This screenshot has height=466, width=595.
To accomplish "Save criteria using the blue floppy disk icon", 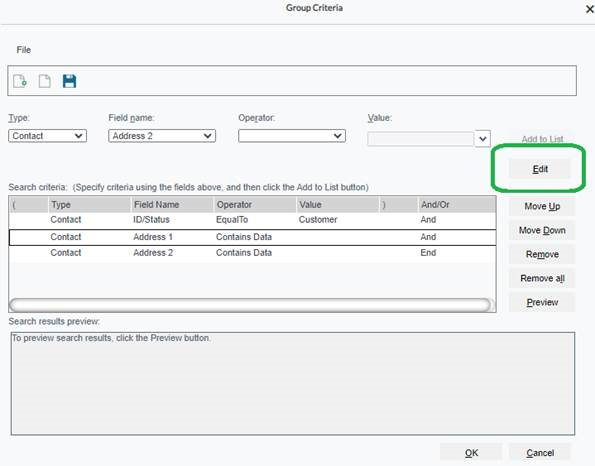I will [69, 81].
